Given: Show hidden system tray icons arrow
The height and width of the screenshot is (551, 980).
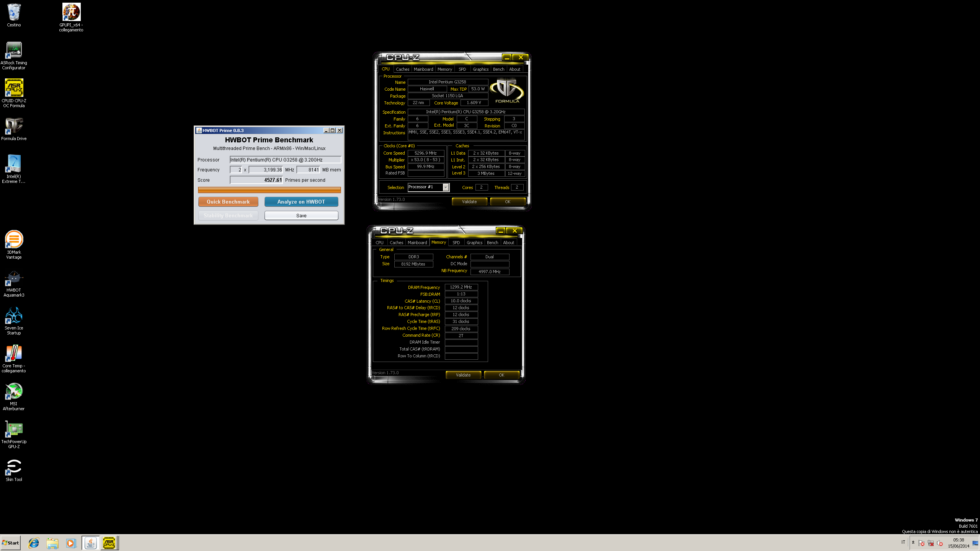Looking at the screenshot, I should click(913, 543).
